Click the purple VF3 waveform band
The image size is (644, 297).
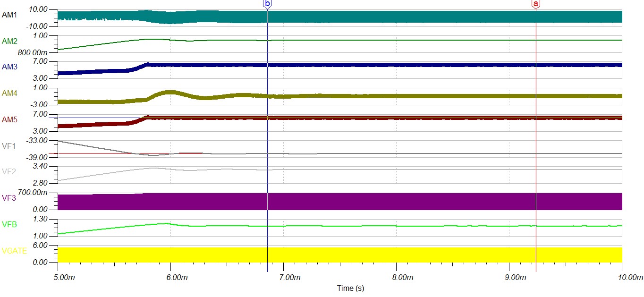coord(340,201)
